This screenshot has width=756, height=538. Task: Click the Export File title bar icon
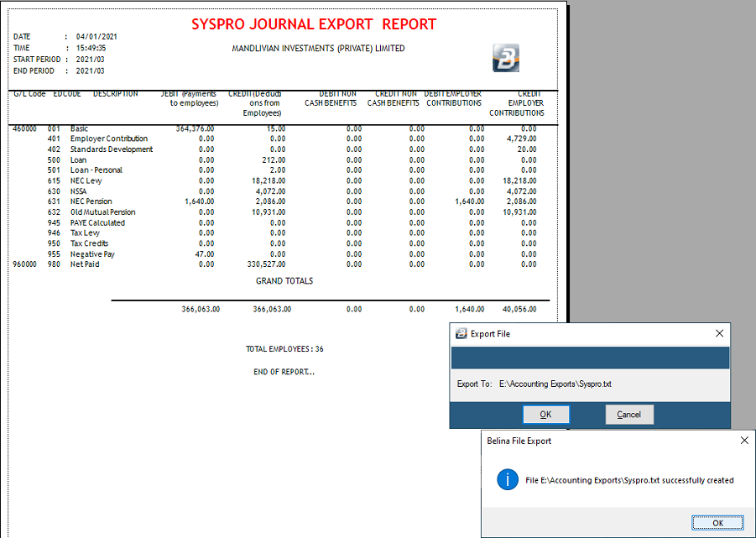tap(461, 333)
